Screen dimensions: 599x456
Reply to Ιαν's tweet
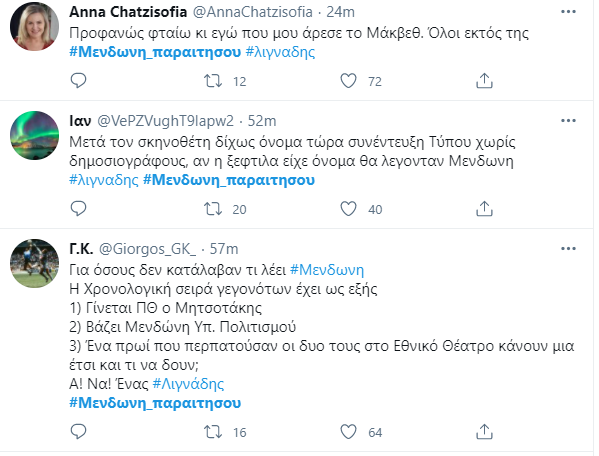point(79,209)
